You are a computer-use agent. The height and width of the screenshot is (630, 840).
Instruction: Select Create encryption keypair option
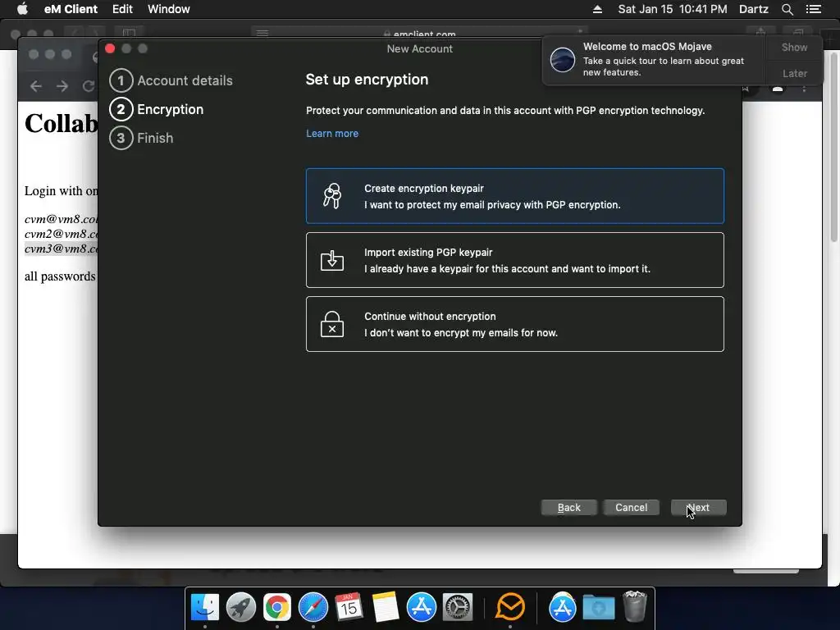pyautogui.click(x=515, y=196)
